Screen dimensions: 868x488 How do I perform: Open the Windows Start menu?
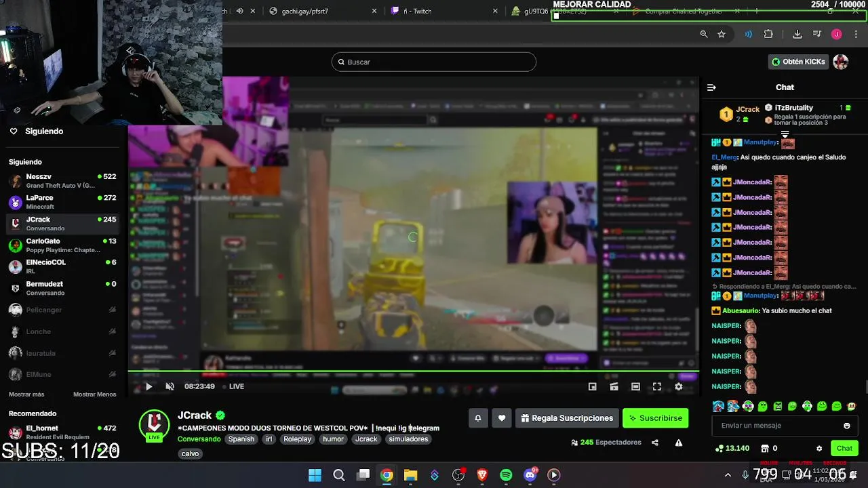tap(315, 475)
